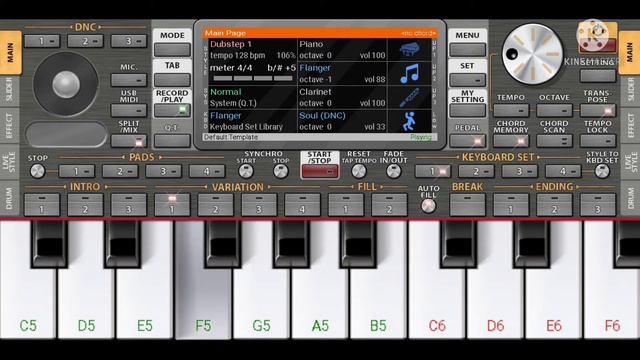The height and width of the screenshot is (360, 640).
Task: Tap the clarinet instrument icon
Action: (409, 97)
